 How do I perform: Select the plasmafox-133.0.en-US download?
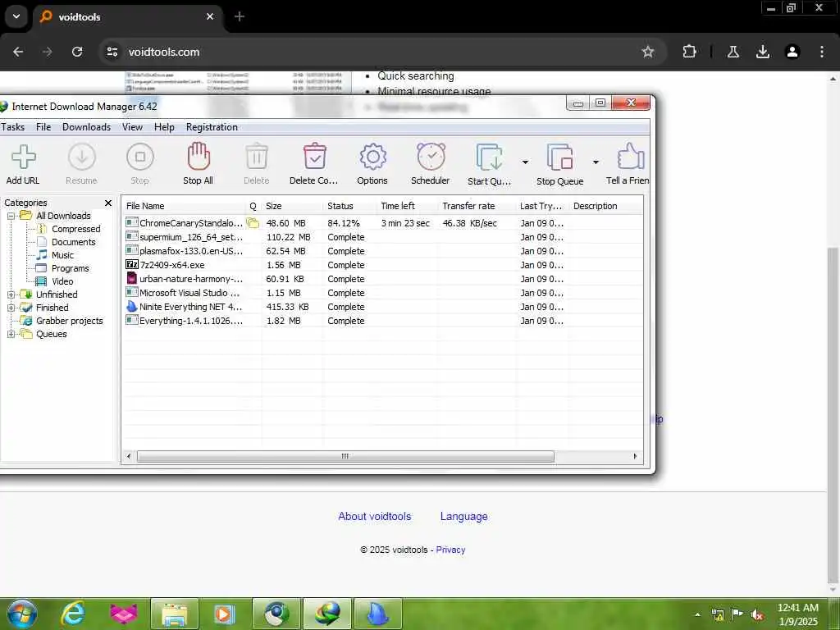point(382,251)
